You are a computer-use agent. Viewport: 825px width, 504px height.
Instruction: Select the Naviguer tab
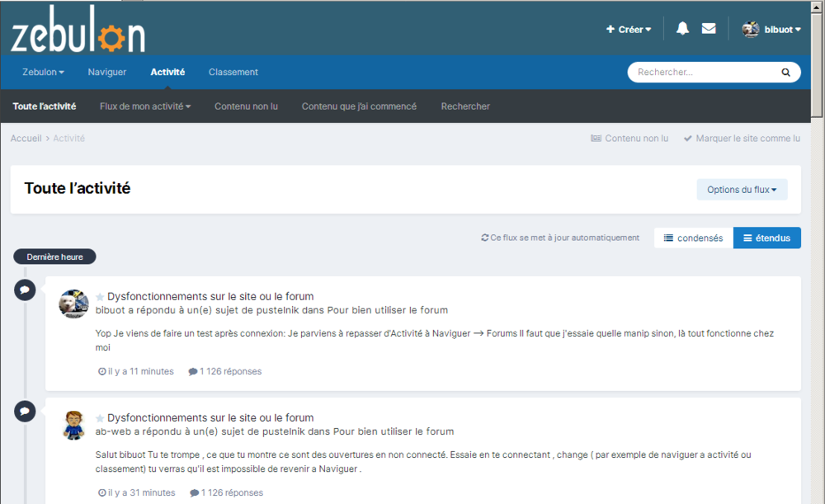(107, 73)
